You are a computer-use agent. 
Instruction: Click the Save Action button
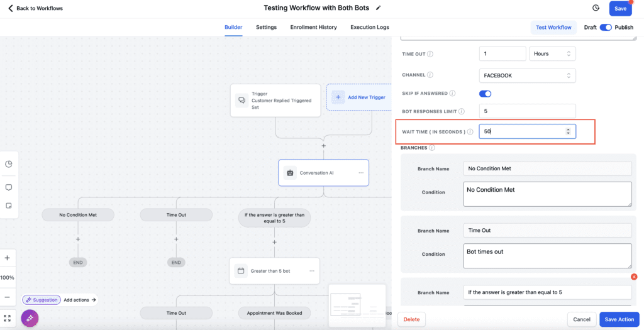(x=619, y=319)
